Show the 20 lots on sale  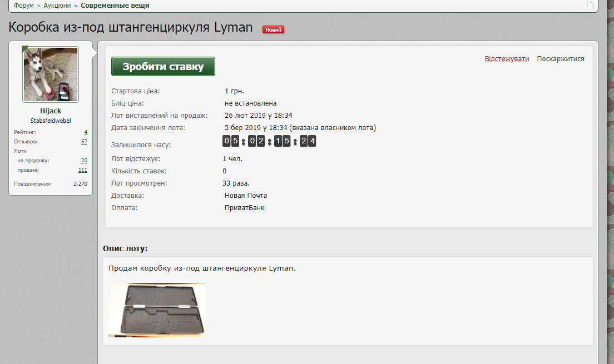coord(84,161)
